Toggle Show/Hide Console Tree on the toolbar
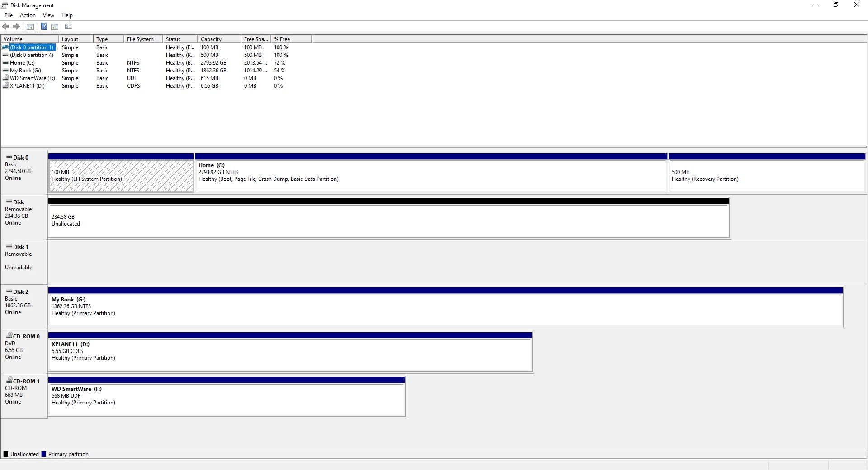Viewport: 868px width, 470px height. tap(30, 26)
